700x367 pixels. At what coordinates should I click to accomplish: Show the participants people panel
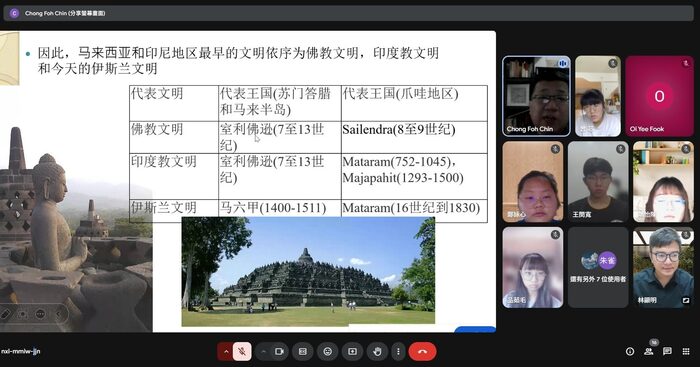[x=649, y=352]
